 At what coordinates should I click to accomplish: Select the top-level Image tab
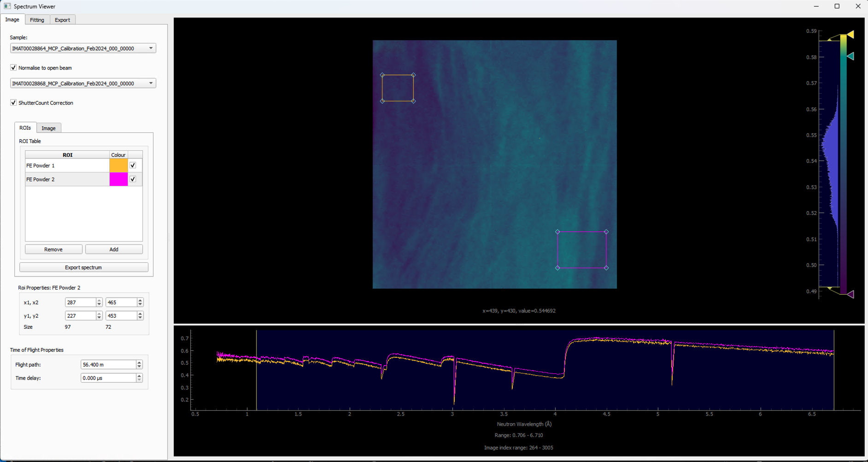click(x=12, y=19)
